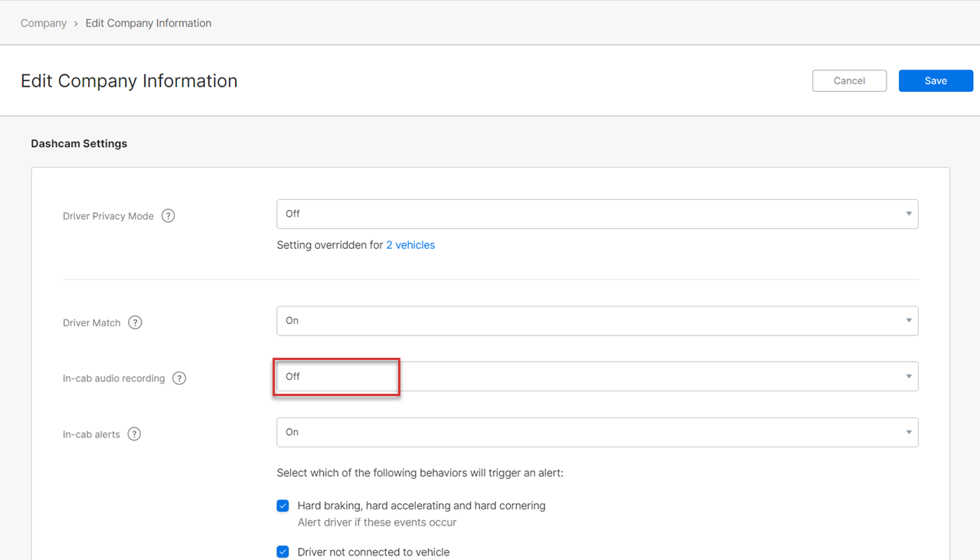Show help for In-cab audio recording
The image size is (980, 560).
point(179,378)
